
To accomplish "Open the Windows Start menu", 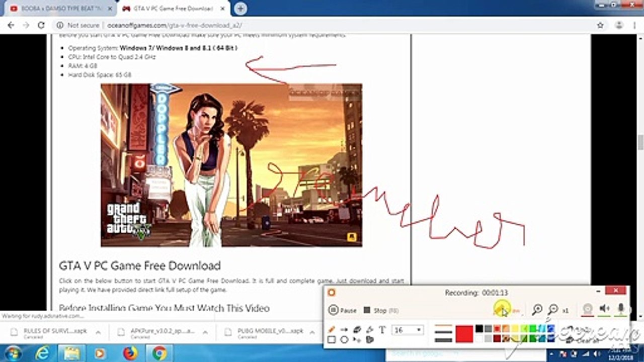I will click(x=13, y=353).
